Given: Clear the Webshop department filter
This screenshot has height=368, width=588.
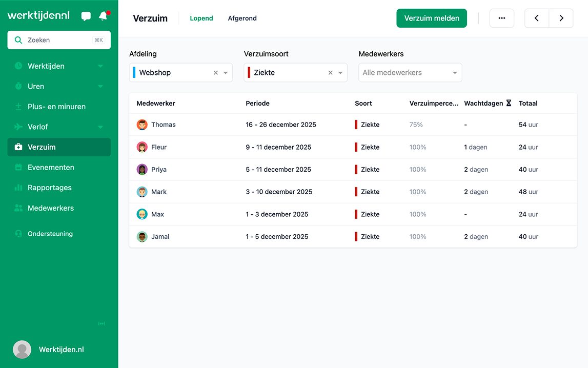Looking at the screenshot, I should point(215,72).
